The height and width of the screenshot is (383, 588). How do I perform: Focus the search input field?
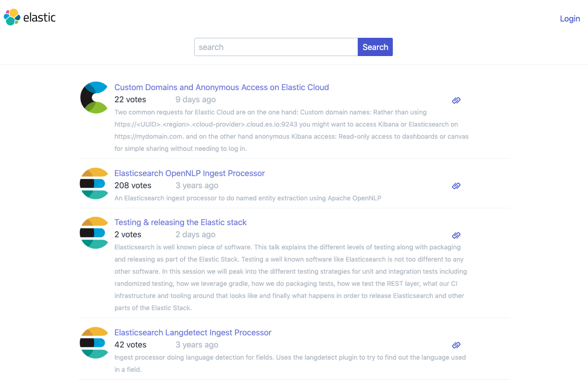point(276,47)
